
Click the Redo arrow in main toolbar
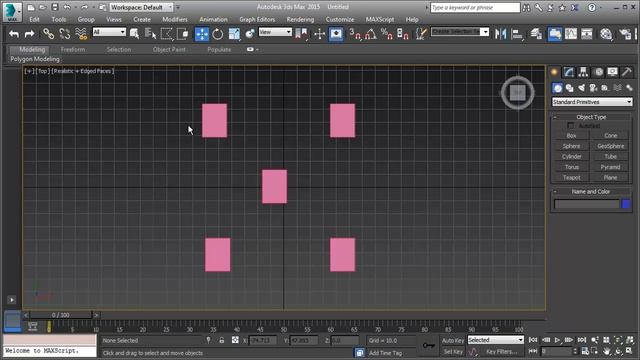point(29,34)
